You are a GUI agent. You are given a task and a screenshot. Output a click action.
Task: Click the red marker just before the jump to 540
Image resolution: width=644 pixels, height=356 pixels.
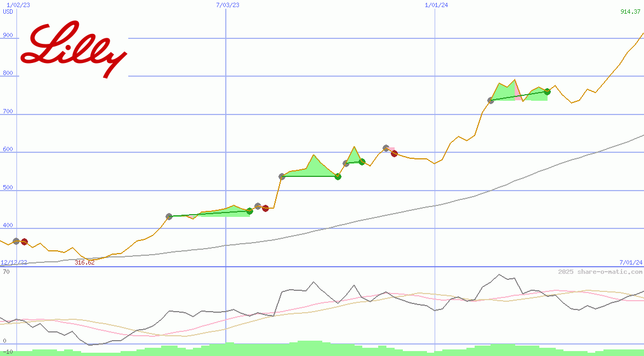click(x=265, y=208)
